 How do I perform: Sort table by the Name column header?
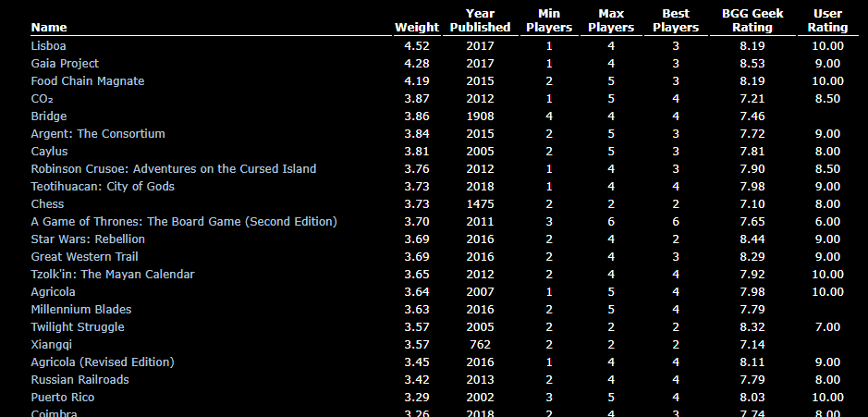point(49,27)
